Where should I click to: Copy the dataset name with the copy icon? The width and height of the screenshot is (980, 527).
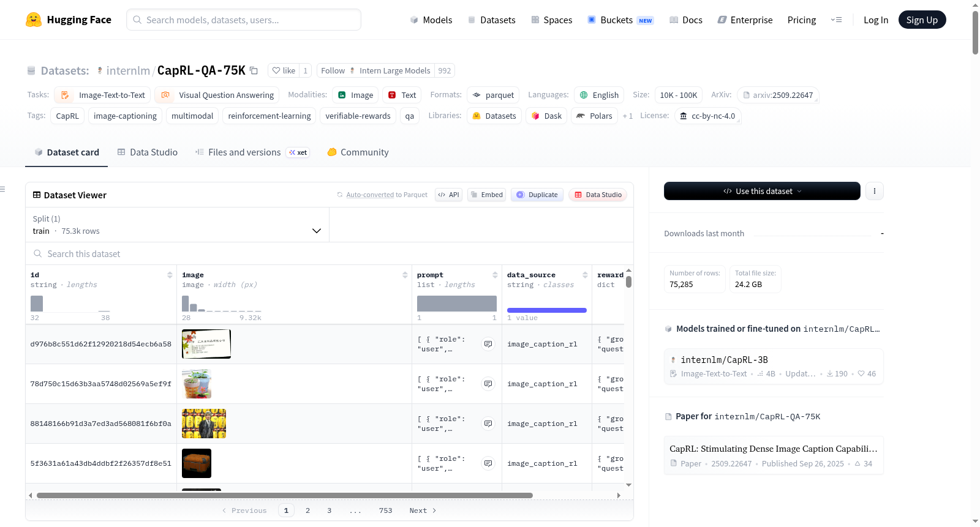pos(254,70)
